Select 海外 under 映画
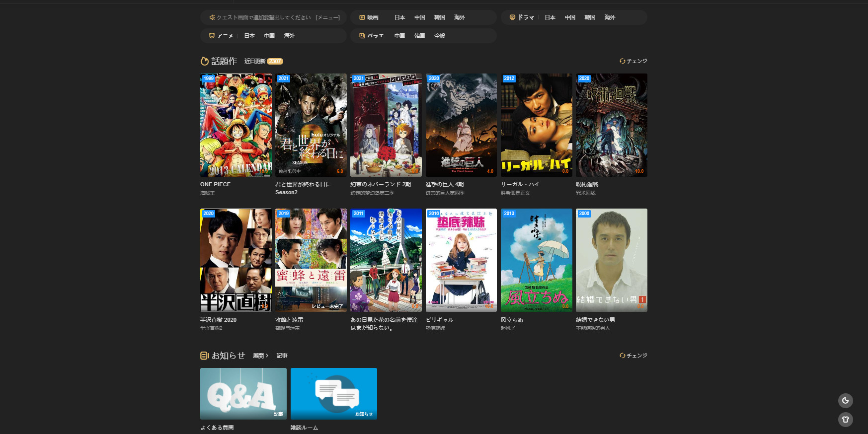Screen dimensions: 868x434 pos(460,17)
